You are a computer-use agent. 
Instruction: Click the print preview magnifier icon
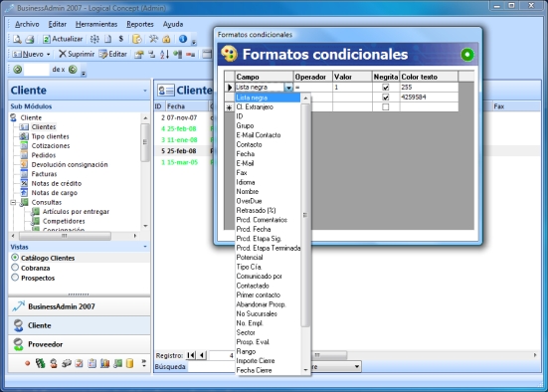(17, 39)
